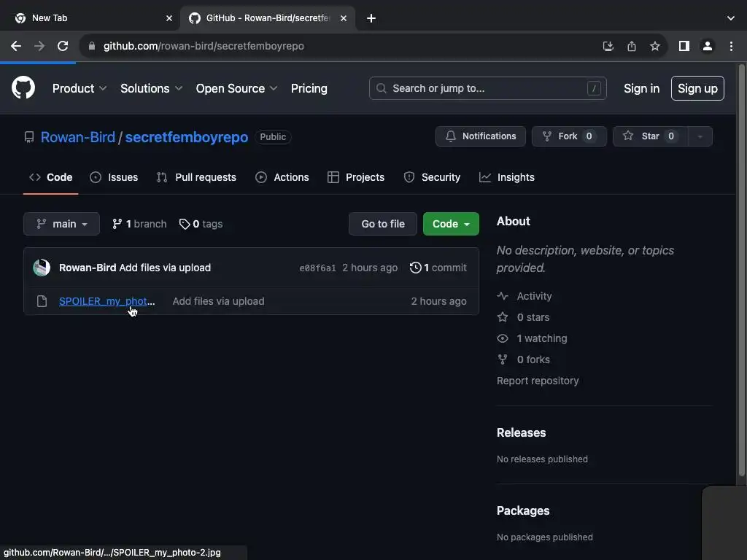Open the SPOILER_my_phot... file

click(107, 301)
